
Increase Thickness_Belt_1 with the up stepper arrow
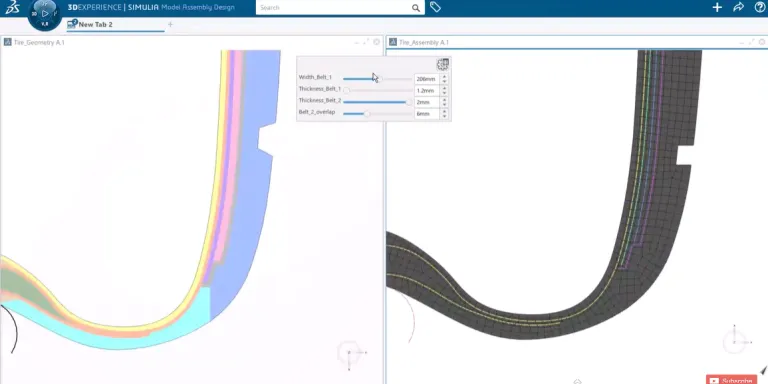(444, 88)
